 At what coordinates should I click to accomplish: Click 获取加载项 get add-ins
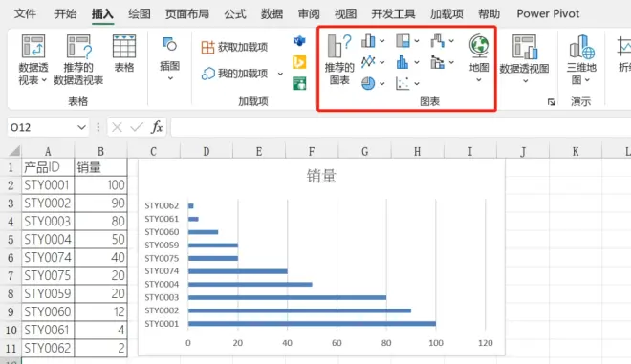[x=234, y=47]
